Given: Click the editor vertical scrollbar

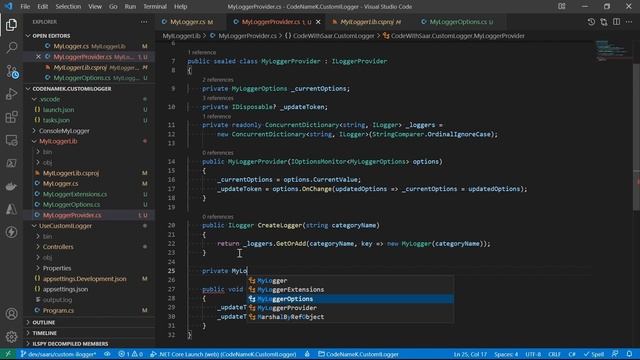Looking at the screenshot, I should pyautogui.click(x=636, y=137).
